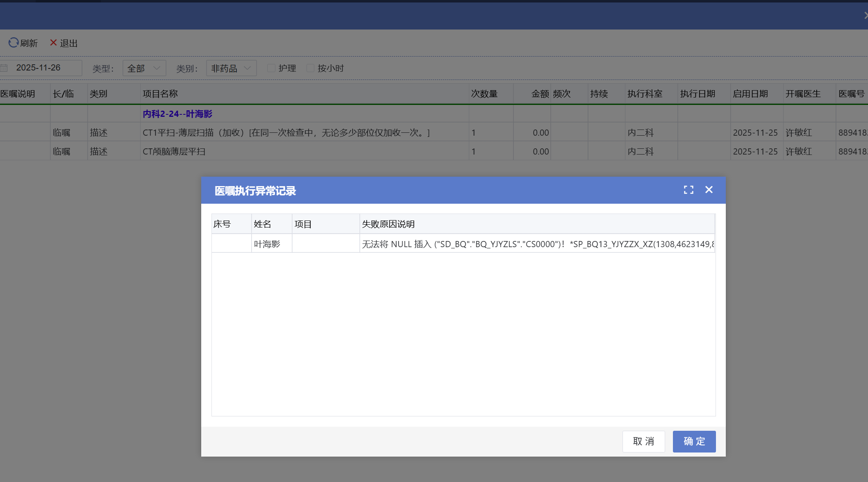Click the 内科2-24--叶海影 patient group row
This screenshot has height=482, width=868.
coord(177,114)
